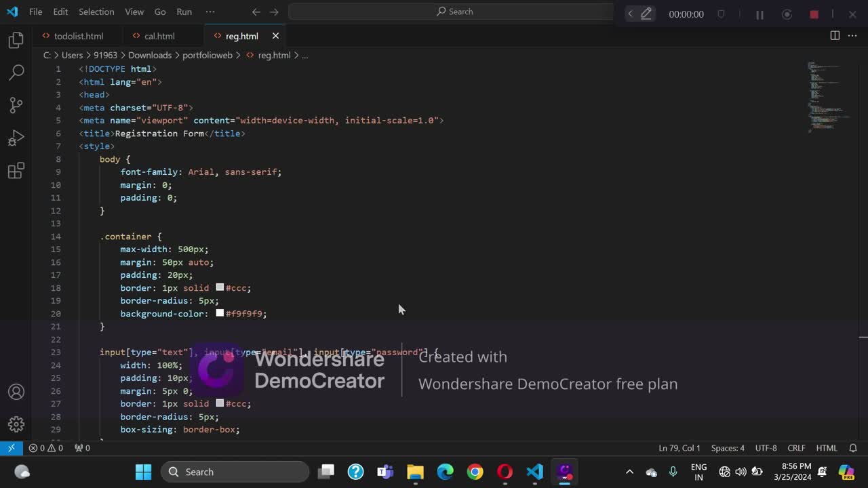Viewport: 868px width, 488px height.
Task: Open editor More Actions ellipsis menu
Action: [852, 36]
